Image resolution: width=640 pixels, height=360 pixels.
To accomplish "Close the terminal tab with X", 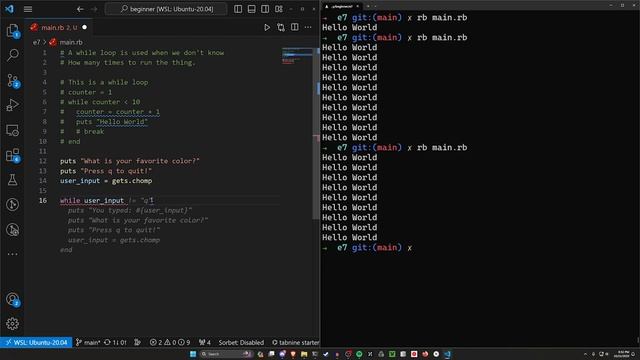I will pos(358,6).
